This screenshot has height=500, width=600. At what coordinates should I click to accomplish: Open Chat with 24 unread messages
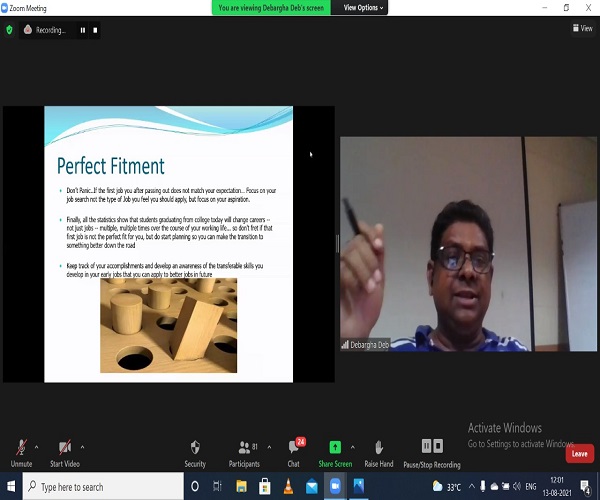click(294, 453)
